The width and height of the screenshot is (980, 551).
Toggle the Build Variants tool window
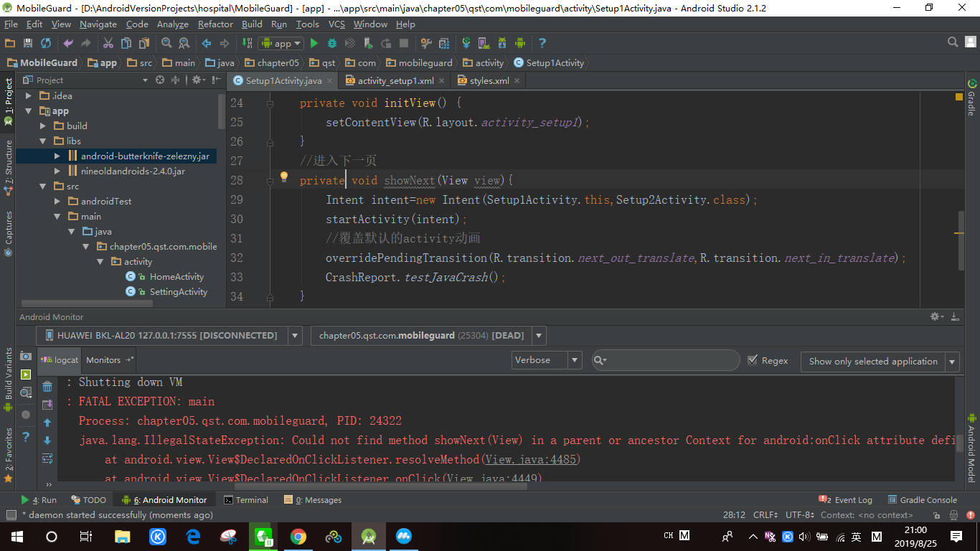click(8, 379)
